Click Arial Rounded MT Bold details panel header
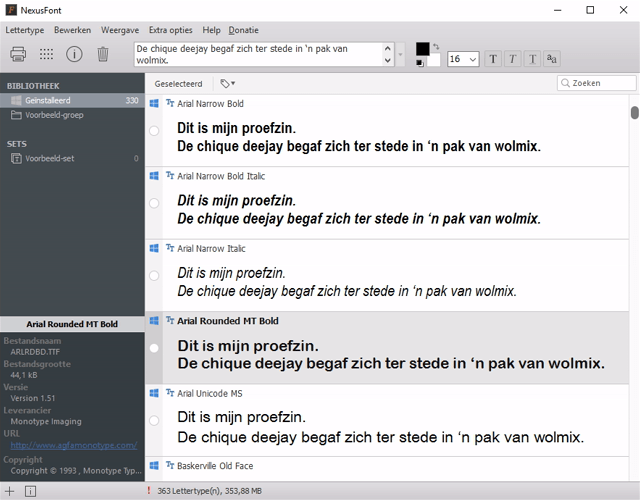 72,324
